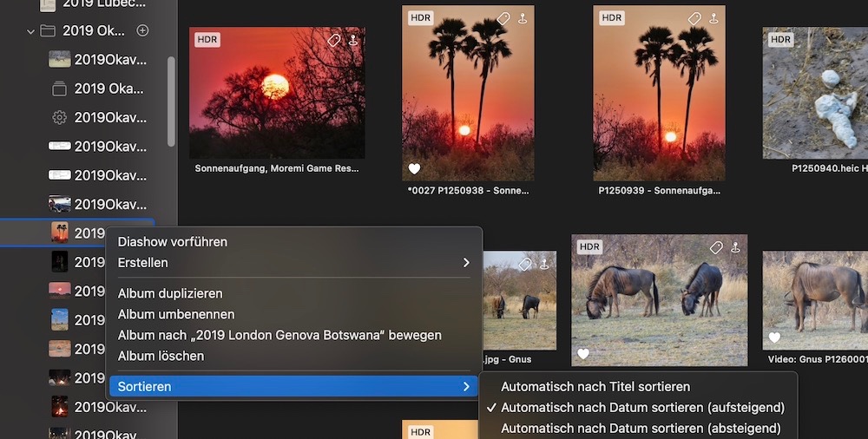Select Album umbenennen in the context menu

coord(176,314)
